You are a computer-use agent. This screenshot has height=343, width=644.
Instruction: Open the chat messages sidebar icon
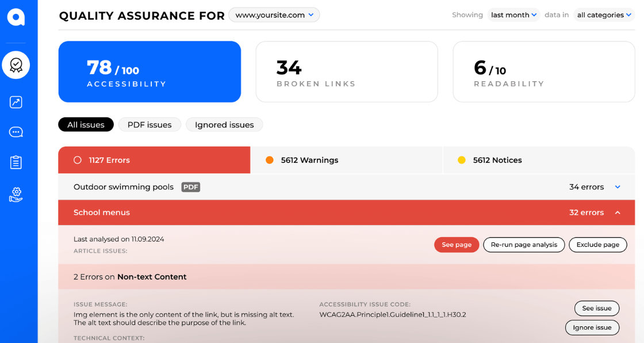click(16, 132)
